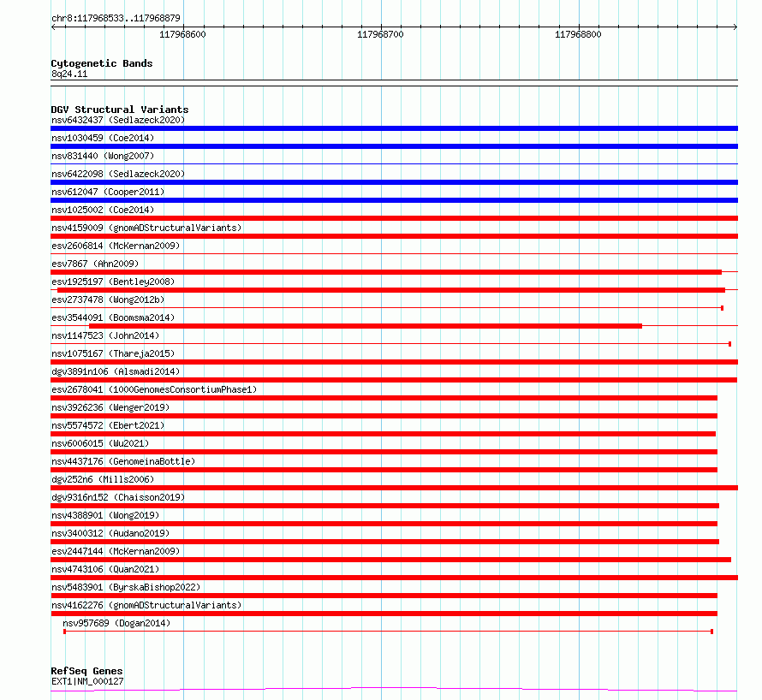Click the blue bar under nsv6432437
Image resolution: width=762 pixels, height=700 pixels.
coord(394,128)
